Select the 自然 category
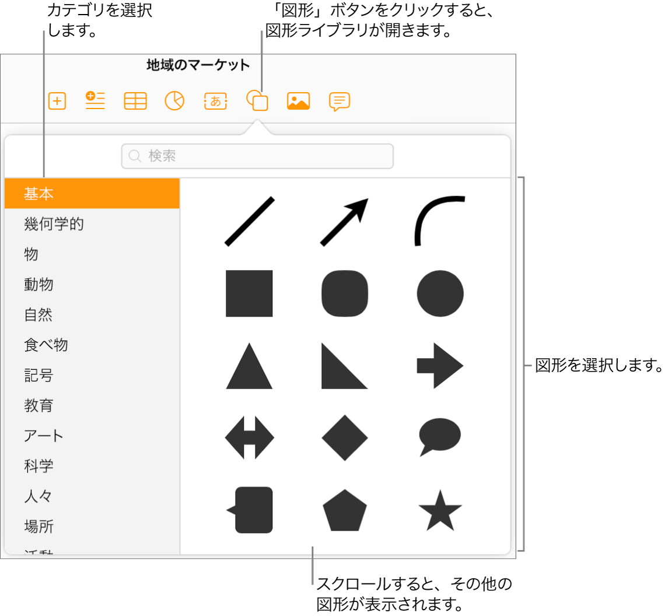 click(x=92, y=314)
